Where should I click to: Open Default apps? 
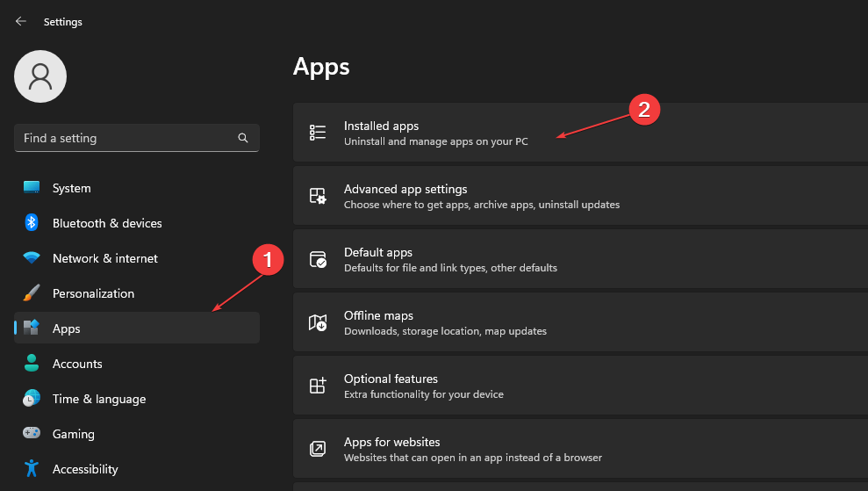(x=580, y=259)
